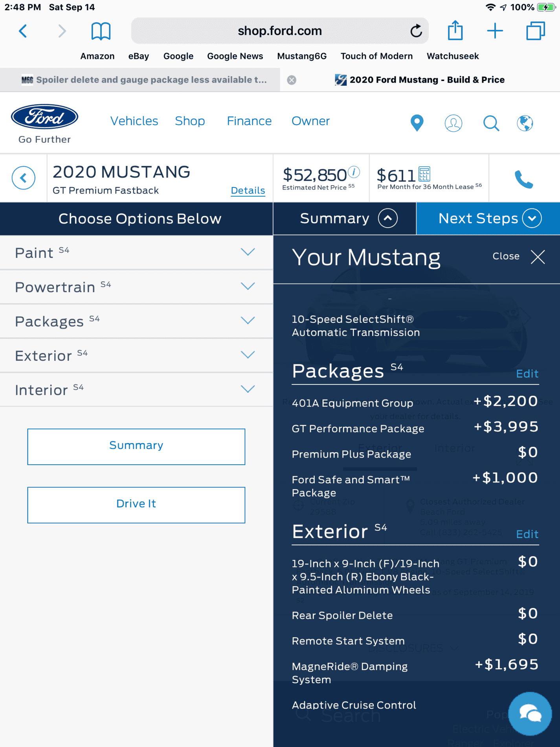Open the Amazon bookmark
The width and height of the screenshot is (560, 747).
tap(97, 56)
